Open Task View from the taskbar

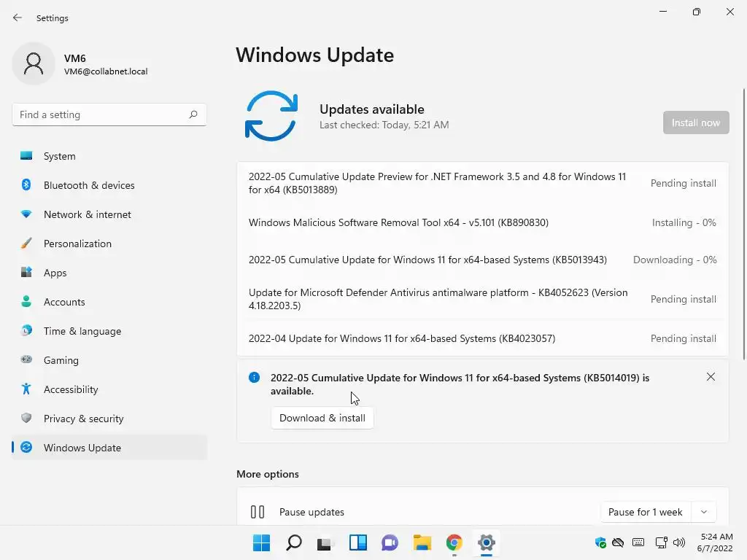(325, 542)
